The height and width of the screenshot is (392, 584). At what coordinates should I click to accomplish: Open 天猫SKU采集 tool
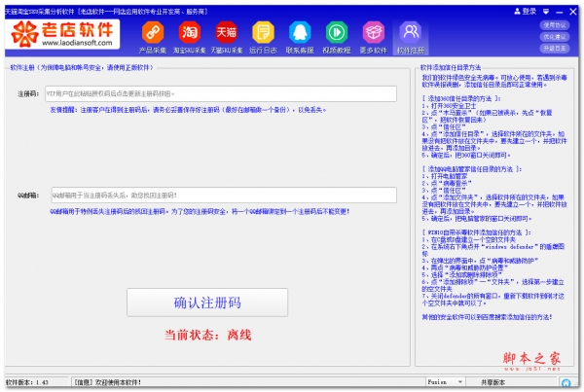227,37
